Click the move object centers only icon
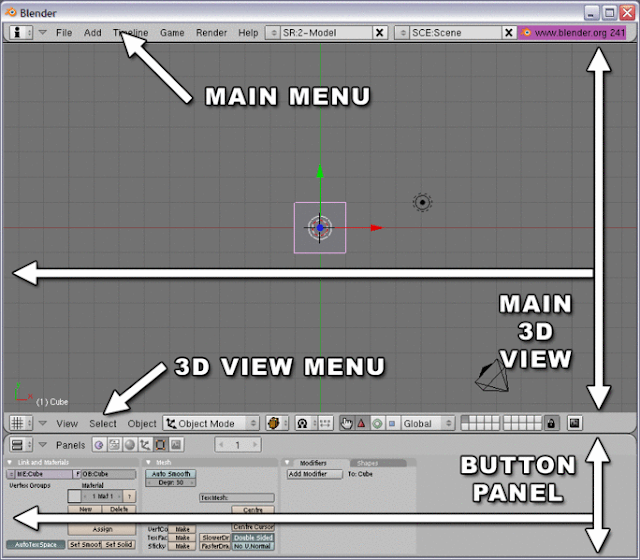 (x=326, y=423)
